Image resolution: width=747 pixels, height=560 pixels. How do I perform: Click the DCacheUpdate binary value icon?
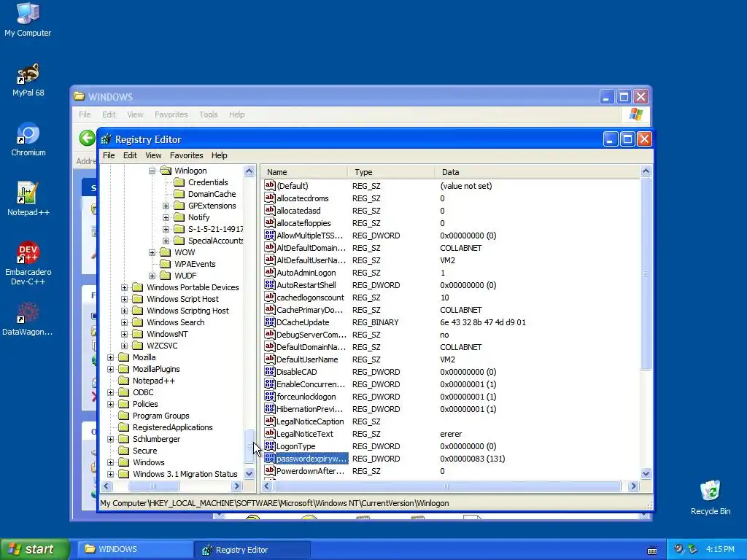[270, 322]
